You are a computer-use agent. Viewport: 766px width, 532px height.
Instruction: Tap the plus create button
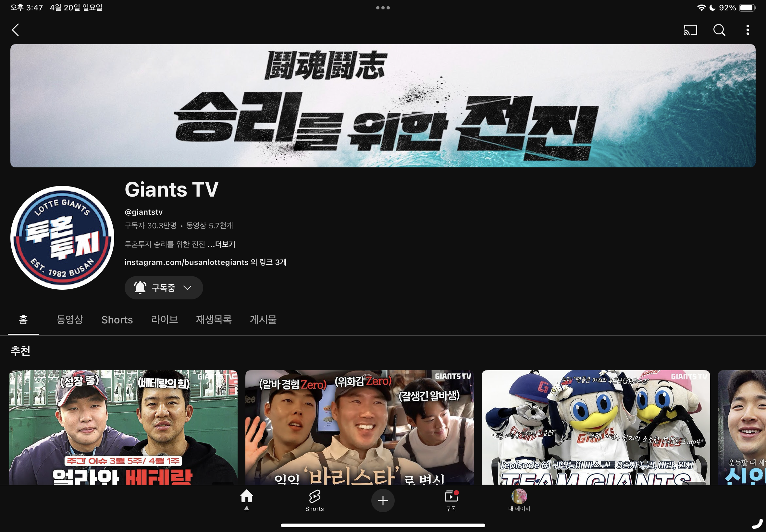[x=383, y=500]
